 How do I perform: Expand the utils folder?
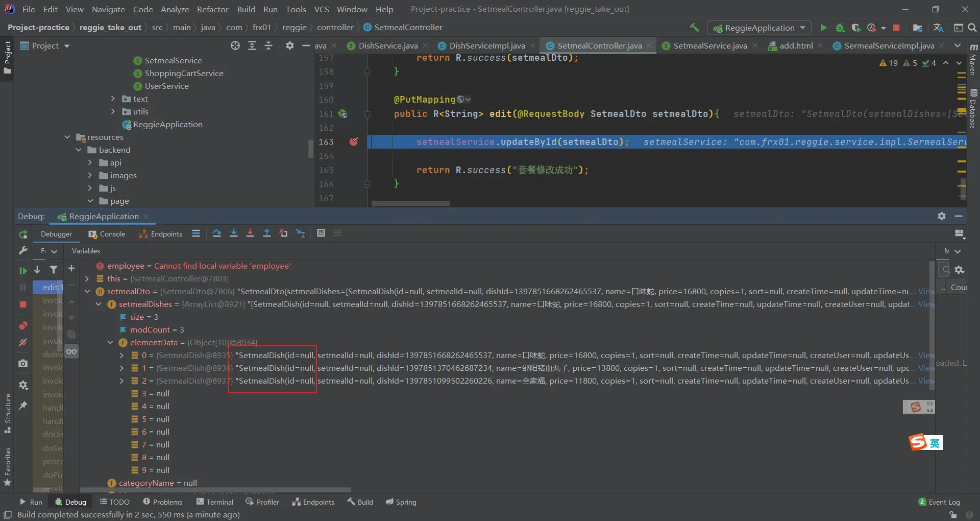click(x=113, y=111)
